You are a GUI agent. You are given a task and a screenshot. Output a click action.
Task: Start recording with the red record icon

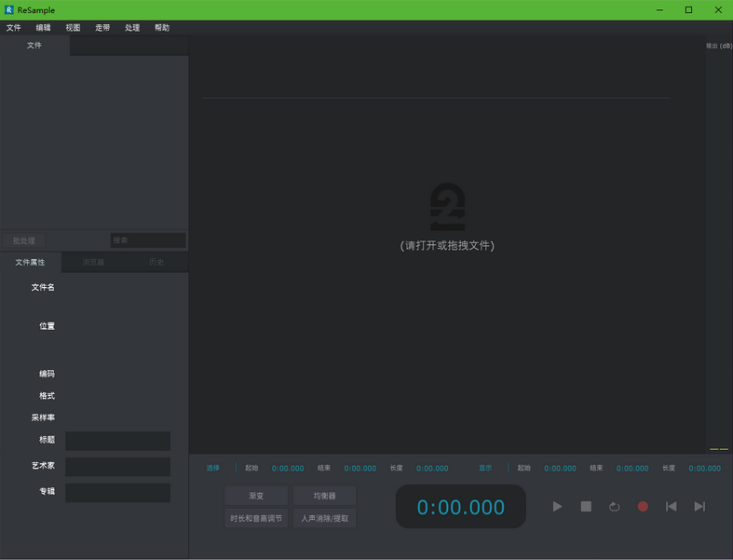click(643, 506)
